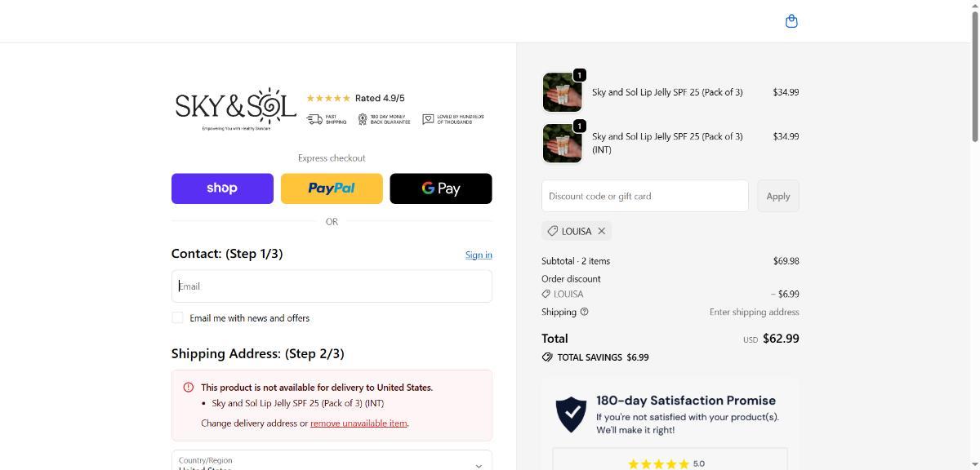The height and width of the screenshot is (470, 980).
Task: Click the loved by hundreds of thousands icon
Action: (x=428, y=119)
